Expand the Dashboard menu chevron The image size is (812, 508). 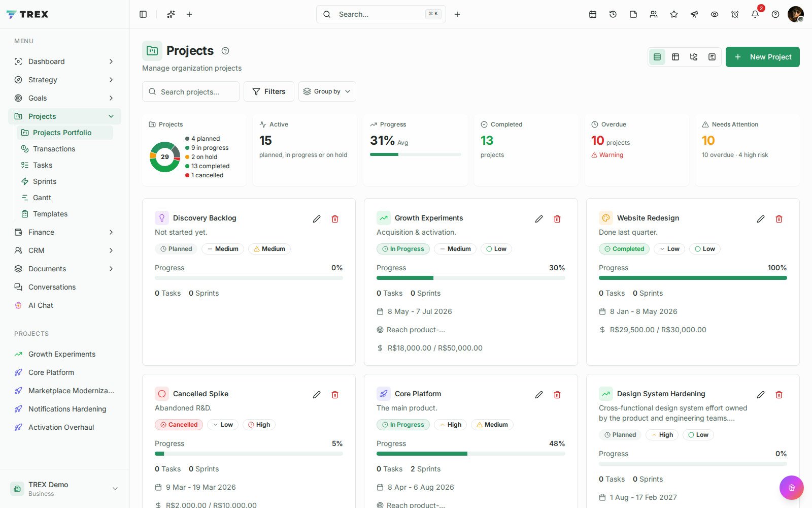tap(111, 61)
